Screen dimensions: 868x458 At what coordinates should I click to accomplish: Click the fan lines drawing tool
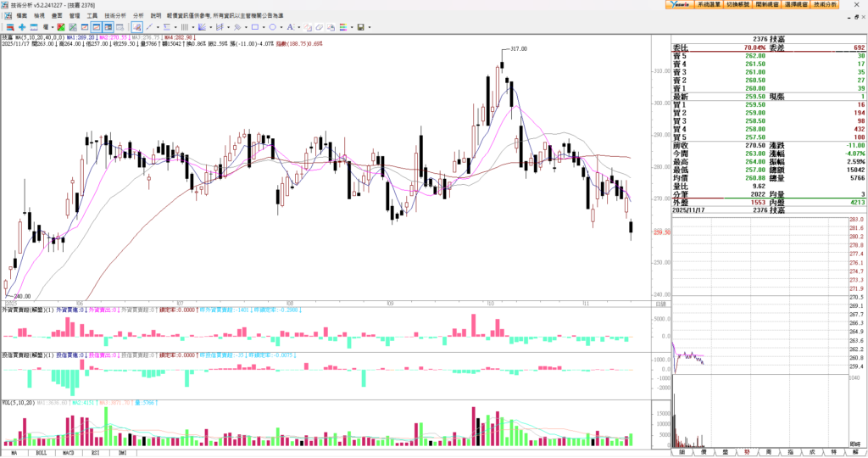202,27
